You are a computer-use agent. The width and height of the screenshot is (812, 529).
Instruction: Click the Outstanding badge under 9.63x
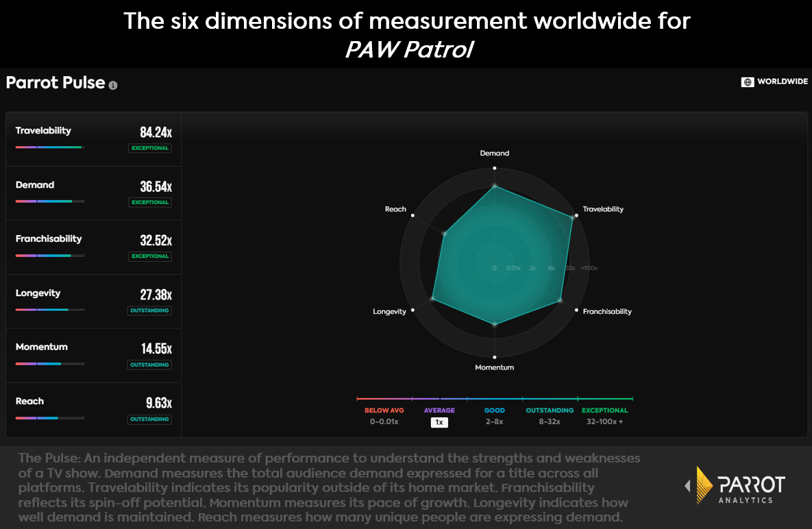coord(149,419)
